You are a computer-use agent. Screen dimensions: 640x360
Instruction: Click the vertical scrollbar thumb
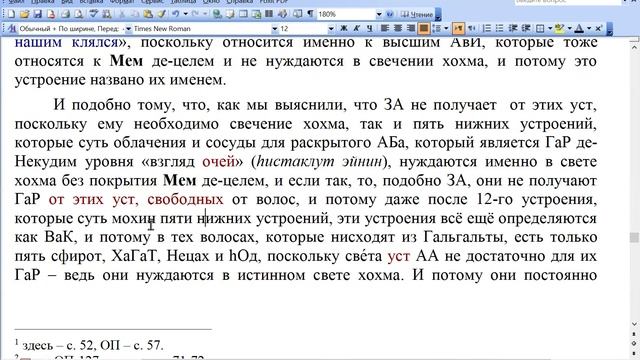coord(634,238)
